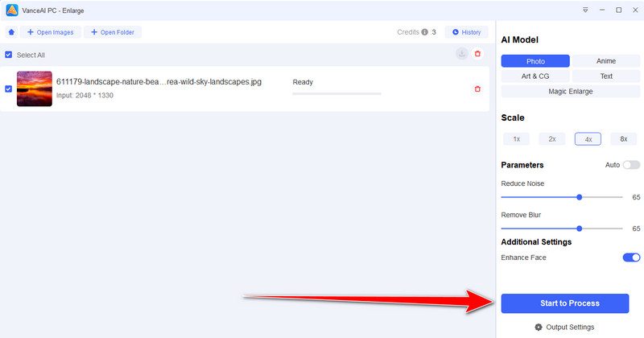Select the Magic Enlarge model
The height and width of the screenshot is (338, 644).
[571, 91]
